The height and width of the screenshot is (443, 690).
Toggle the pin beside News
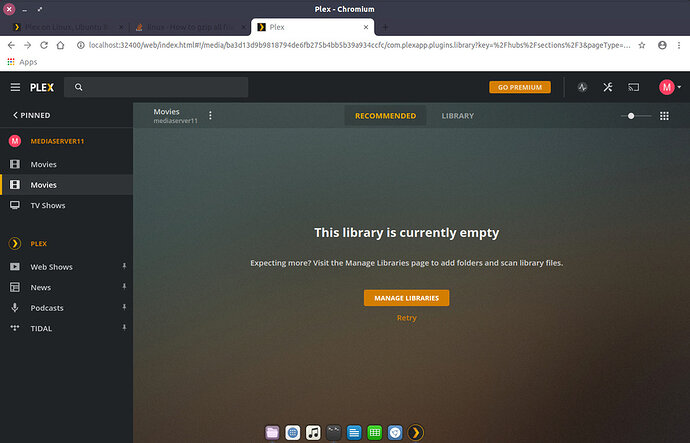[124, 287]
